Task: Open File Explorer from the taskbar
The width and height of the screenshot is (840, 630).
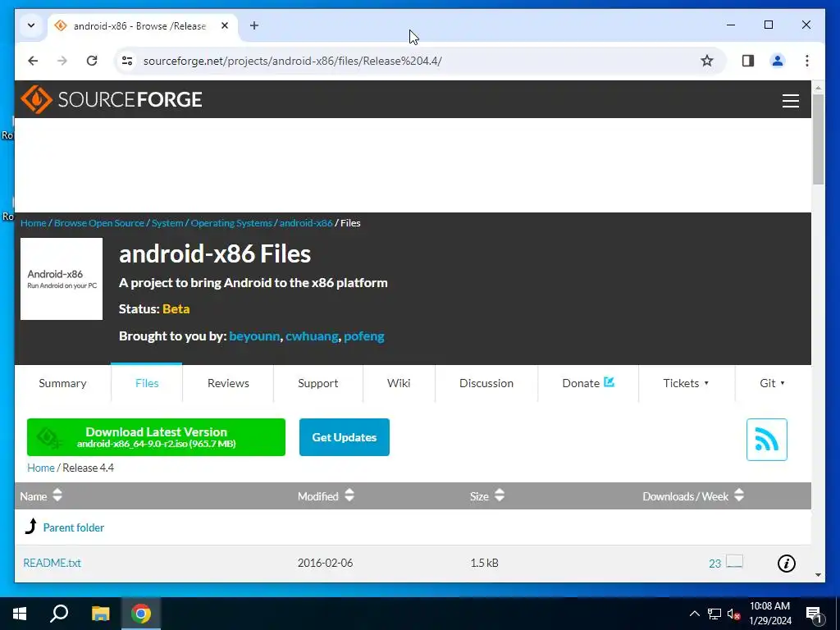Action: (100, 614)
